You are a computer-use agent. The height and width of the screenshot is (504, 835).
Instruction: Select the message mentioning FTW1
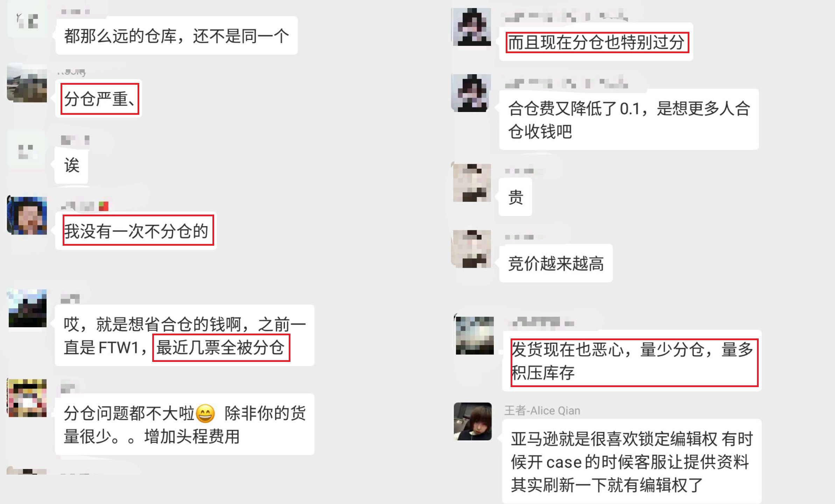[x=184, y=335]
